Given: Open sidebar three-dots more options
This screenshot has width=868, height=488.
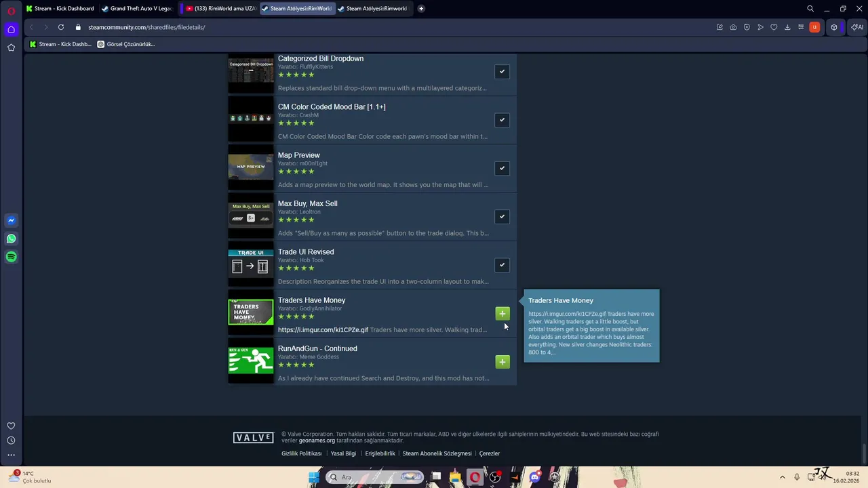Looking at the screenshot, I should 11,455.
